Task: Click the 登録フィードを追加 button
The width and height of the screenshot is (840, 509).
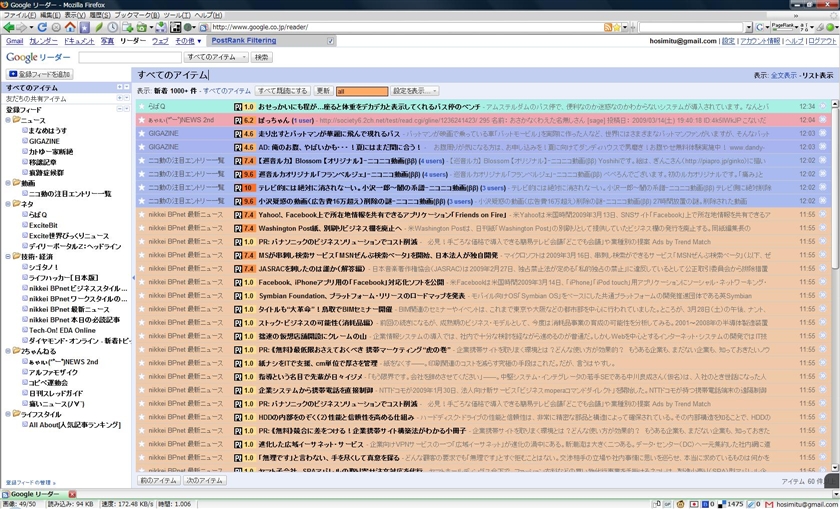Action: (x=40, y=74)
